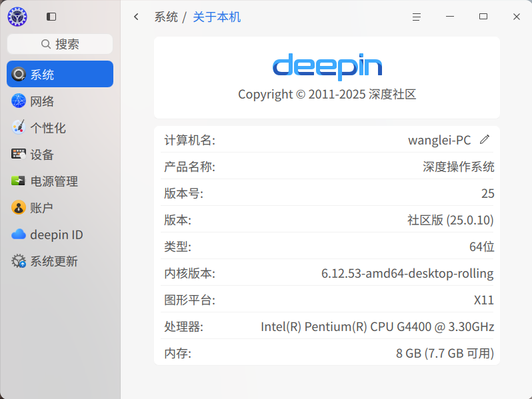Open the 账户 settings section
Screen dimensions: 532x399
pos(60,207)
